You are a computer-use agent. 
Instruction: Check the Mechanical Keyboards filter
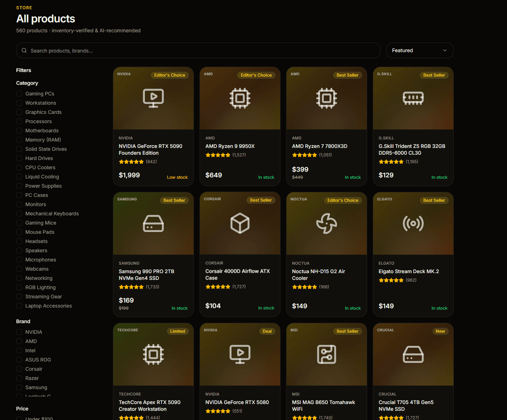(19, 214)
